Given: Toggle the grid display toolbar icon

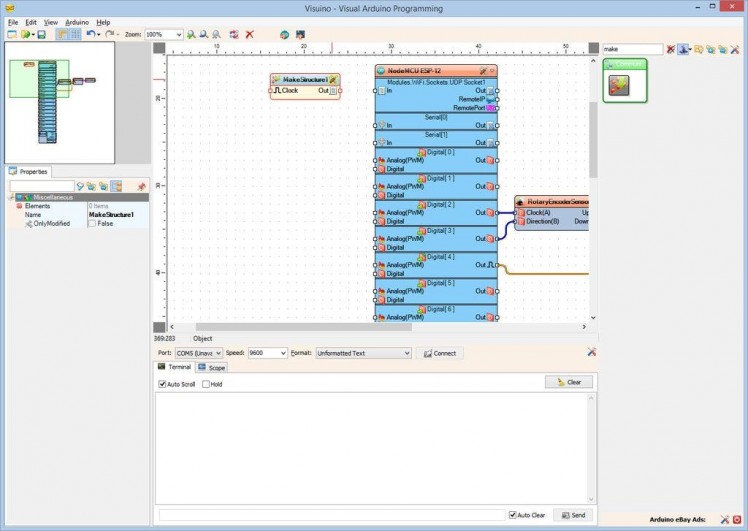Looking at the screenshot, I should (75, 34).
